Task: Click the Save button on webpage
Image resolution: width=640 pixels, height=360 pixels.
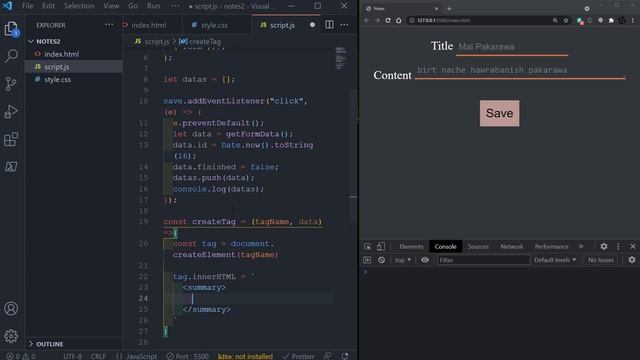Action: pos(500,113)
